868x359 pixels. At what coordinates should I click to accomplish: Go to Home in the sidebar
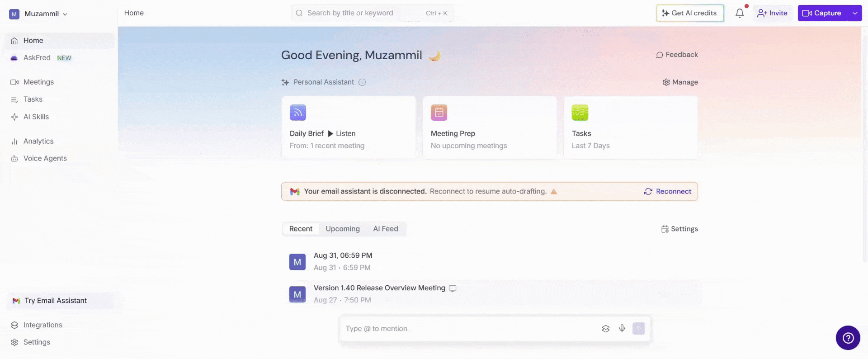pos(60,41)
